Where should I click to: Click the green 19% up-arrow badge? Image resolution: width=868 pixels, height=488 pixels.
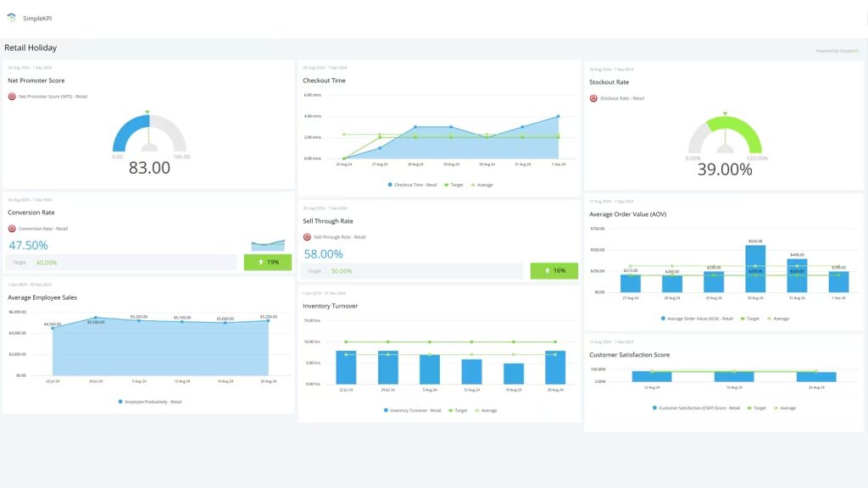[x=267, y=263]
